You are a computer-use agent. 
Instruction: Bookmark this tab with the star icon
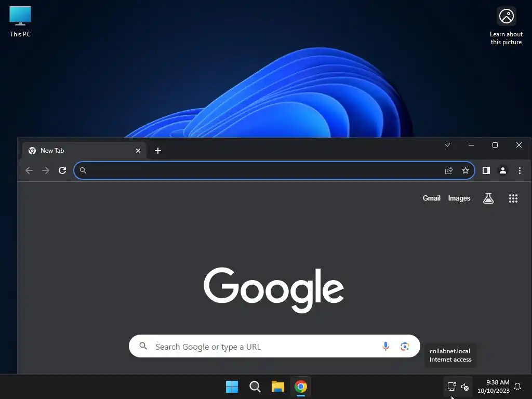pyautogui.click(x=465, y=170)
